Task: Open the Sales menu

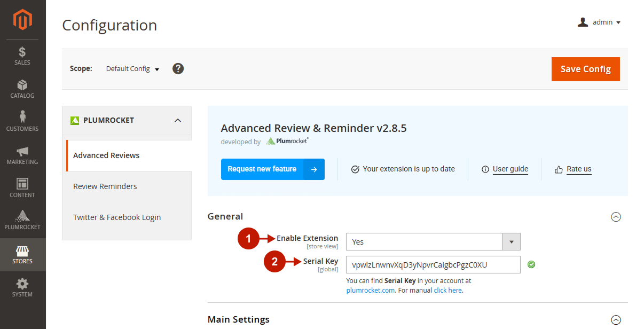Action: [x=22, y=56]
